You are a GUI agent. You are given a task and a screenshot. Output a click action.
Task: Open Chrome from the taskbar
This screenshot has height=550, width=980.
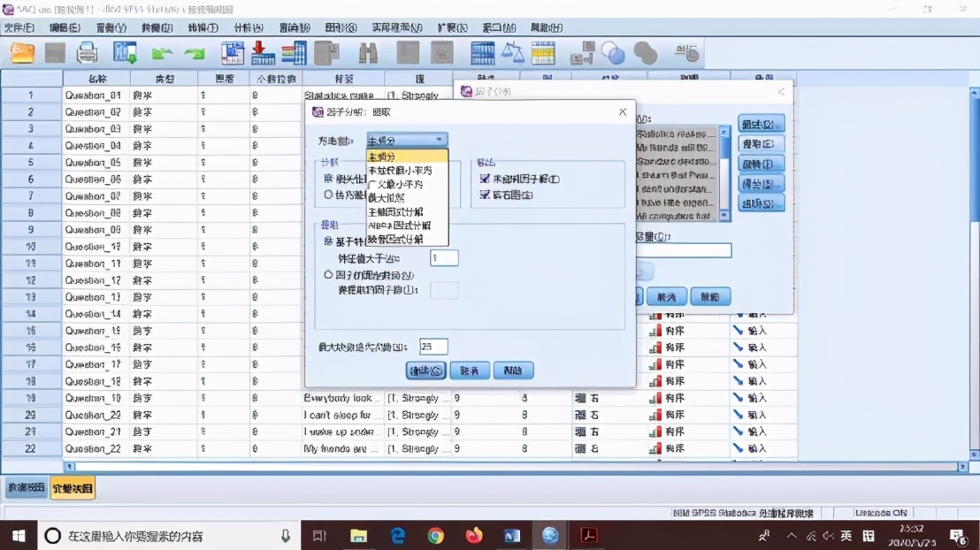click(435, 535)
